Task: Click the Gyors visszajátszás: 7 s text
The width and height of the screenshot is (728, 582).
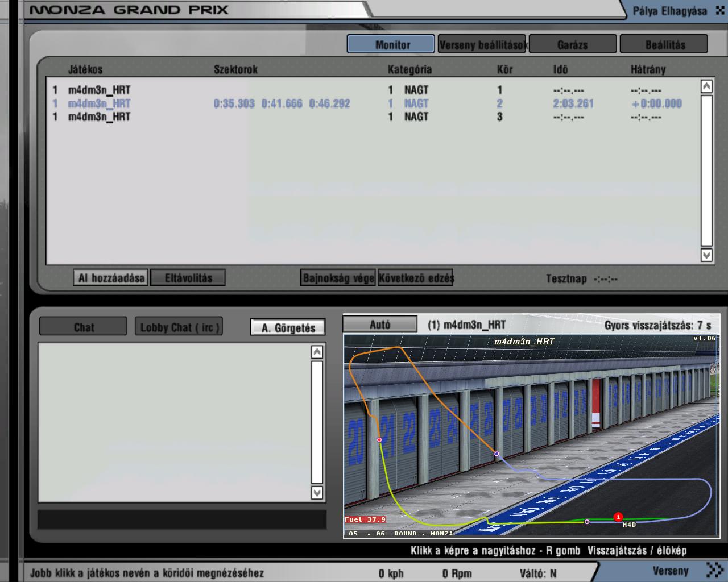Action: (x=658, y=325)
